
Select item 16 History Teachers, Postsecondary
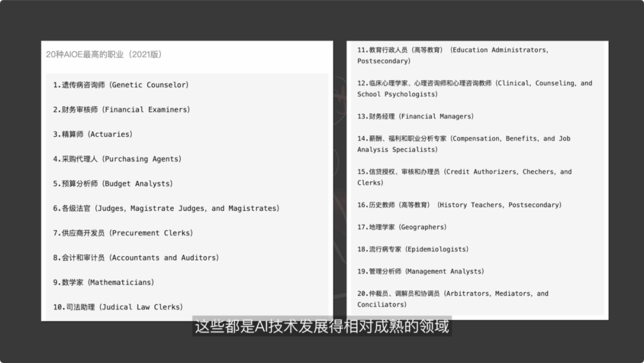459,205
